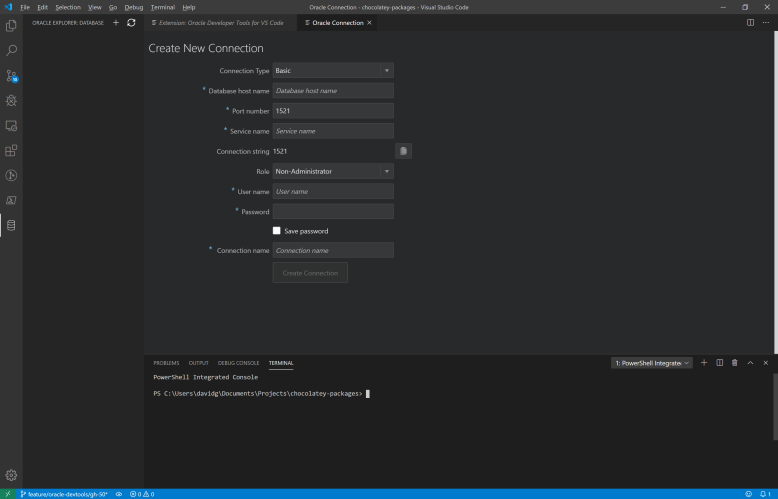Image resolution: width=778 pixels, height=499 pixels.
Task: Open the Remote Explorer icon
Action: pos(11,125)
